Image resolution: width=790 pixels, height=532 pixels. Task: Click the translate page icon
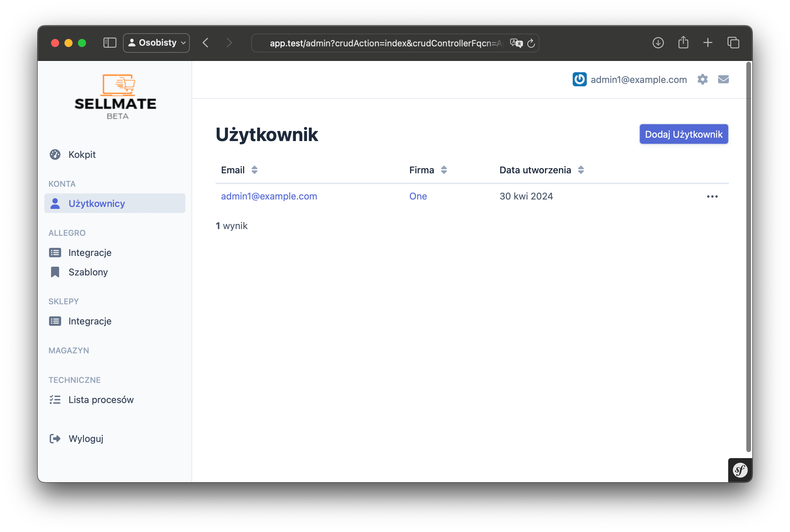pos(516,43)
